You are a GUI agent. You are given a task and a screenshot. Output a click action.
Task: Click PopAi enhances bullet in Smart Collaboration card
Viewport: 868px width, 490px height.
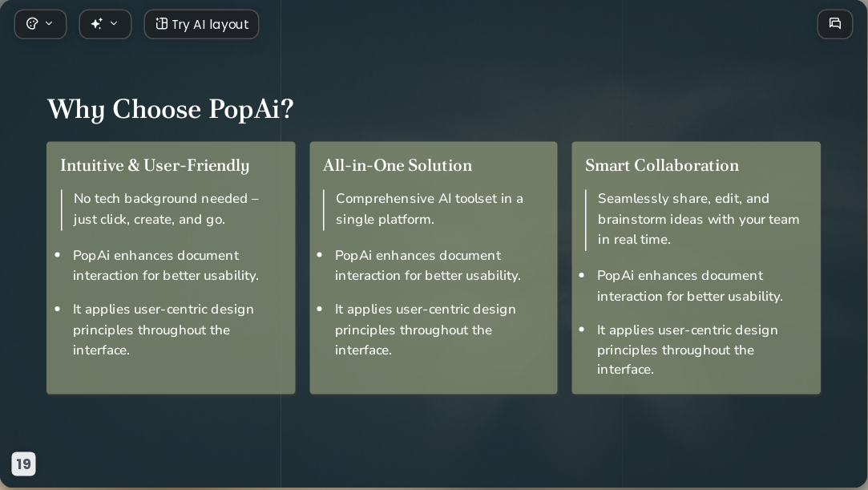[690, 285]
